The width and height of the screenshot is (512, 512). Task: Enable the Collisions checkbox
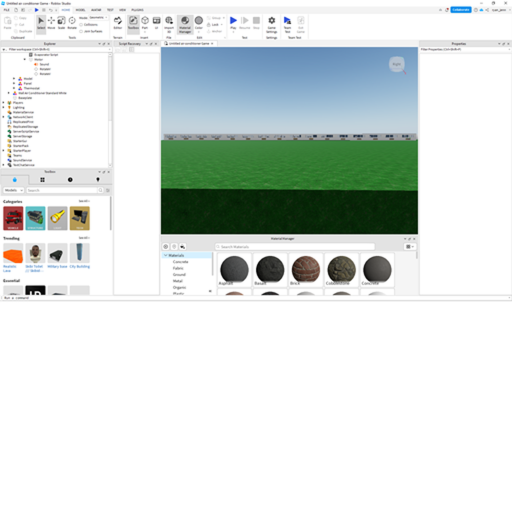coord(81,25)
